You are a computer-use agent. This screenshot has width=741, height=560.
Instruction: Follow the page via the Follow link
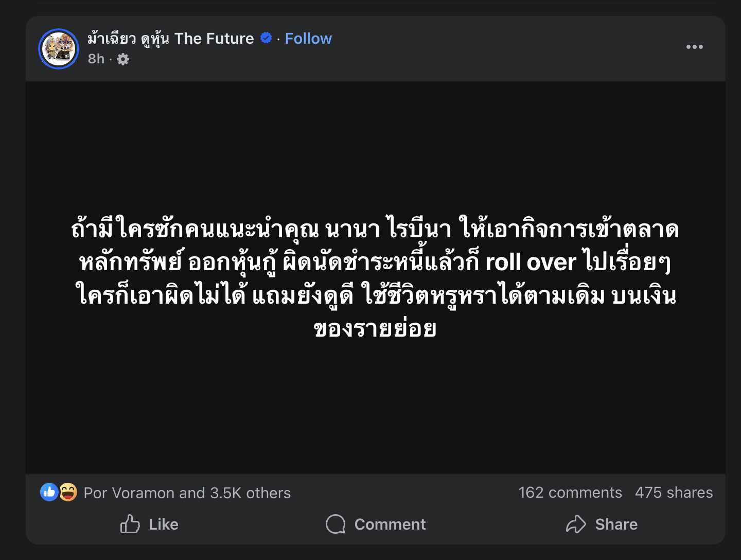(308, 39)
